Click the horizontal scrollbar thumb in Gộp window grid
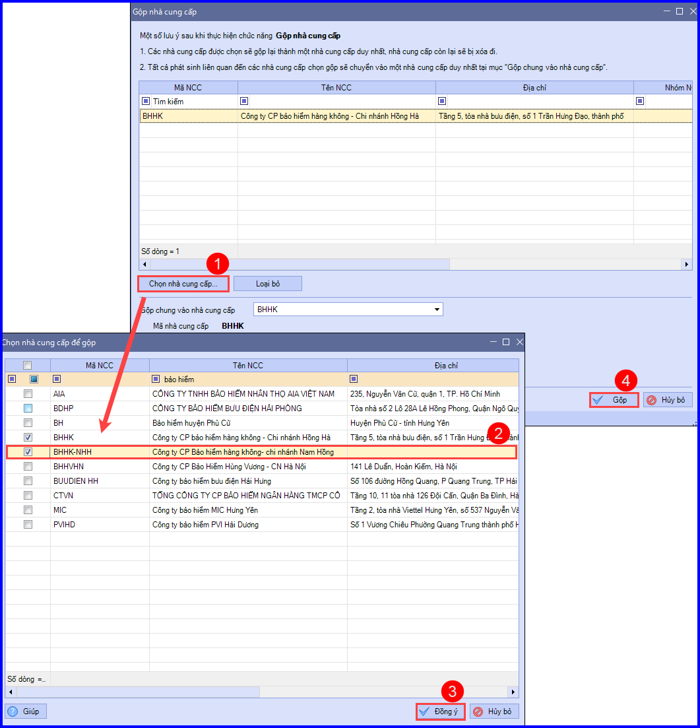Viewport: 700px width, 728px height. [x=300, y=264]
